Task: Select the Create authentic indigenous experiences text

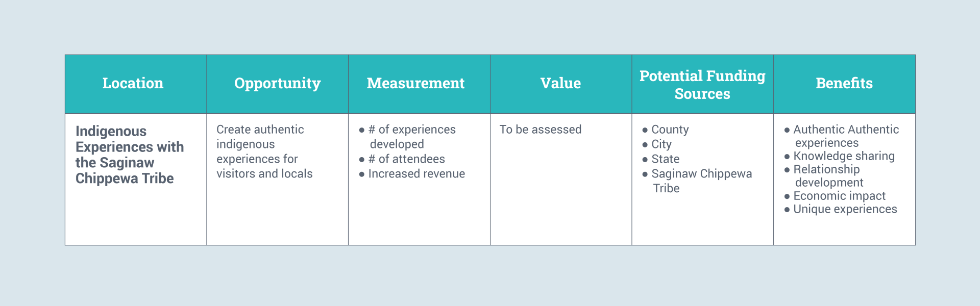Action: [x=264, y=151]
